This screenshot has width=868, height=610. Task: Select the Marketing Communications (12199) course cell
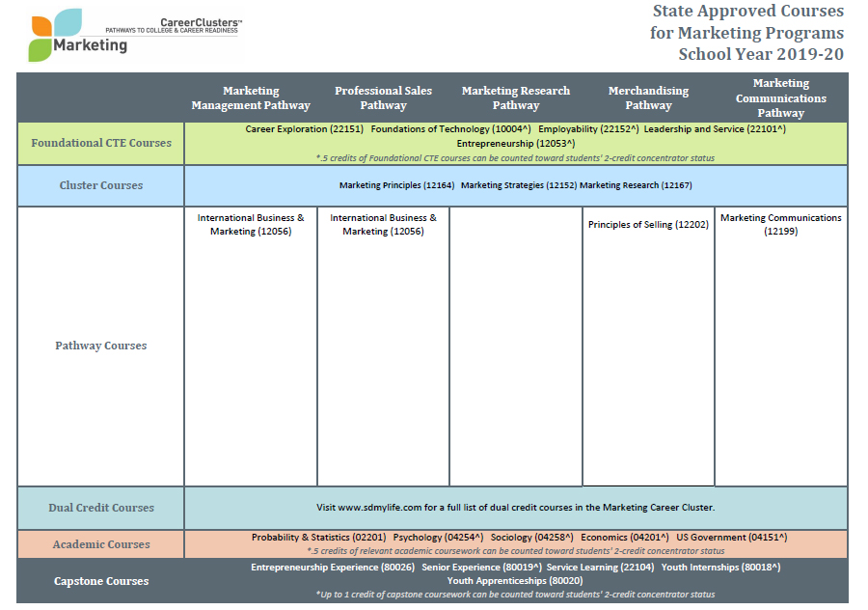[780, 224]
